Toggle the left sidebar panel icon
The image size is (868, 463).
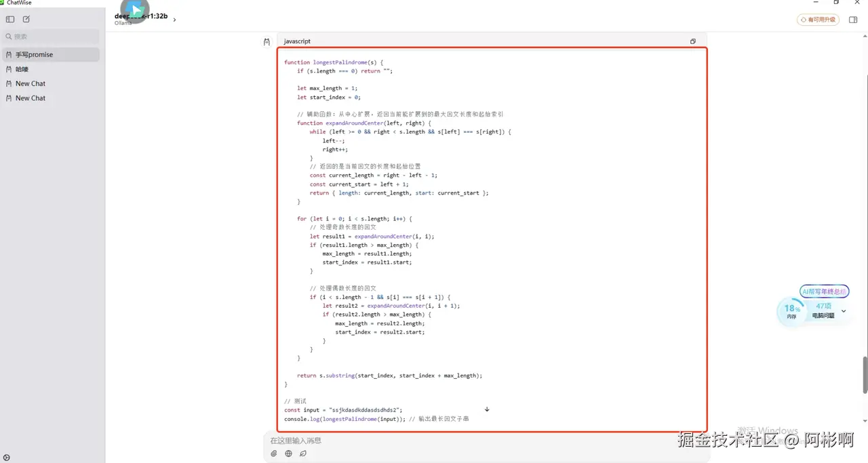pyautogui.click(x=10, y=20)
